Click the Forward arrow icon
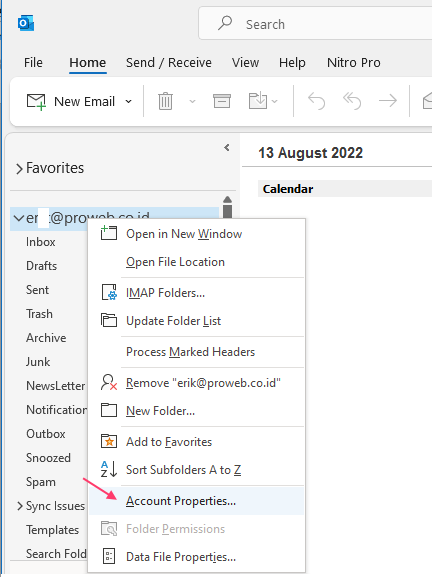The width and height of the screenshot is (432, 577). click(x=388, y=100)
